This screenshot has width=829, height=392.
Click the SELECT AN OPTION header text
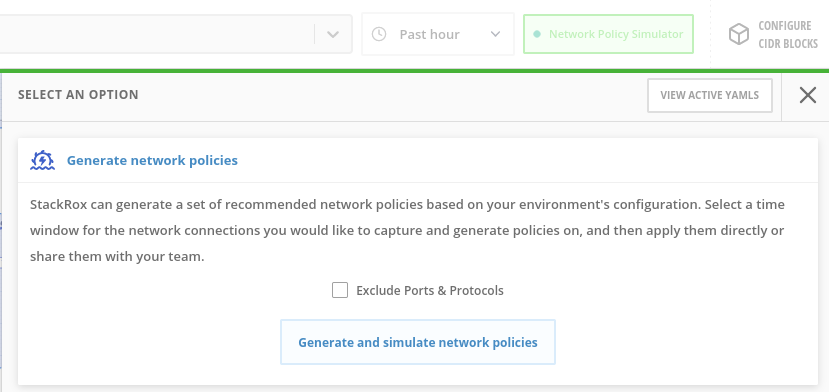78,95
